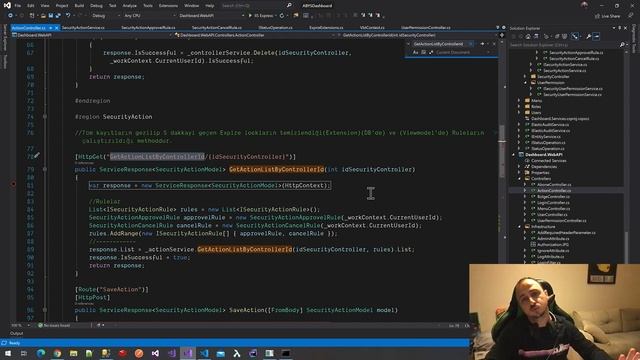Open the Any CPU platform dropdown
Viewport: 640px width, 360px height.
click(149, 16)
